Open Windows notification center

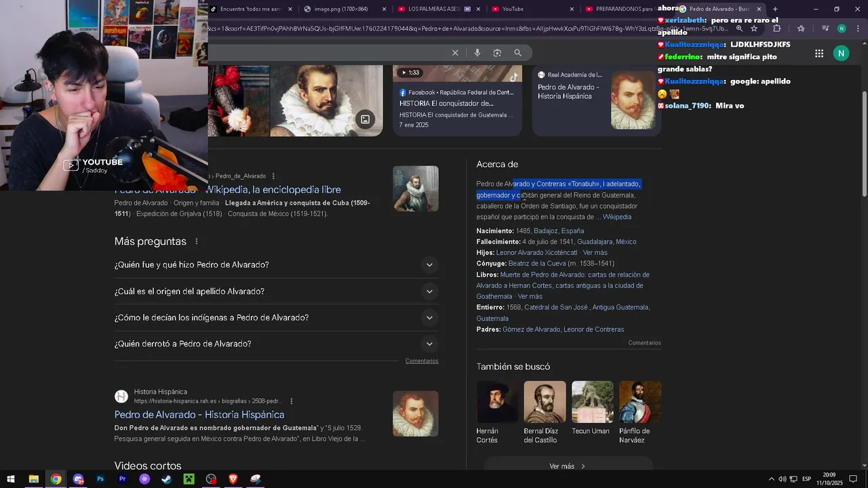pyautogui.click(x=853, y=479)
